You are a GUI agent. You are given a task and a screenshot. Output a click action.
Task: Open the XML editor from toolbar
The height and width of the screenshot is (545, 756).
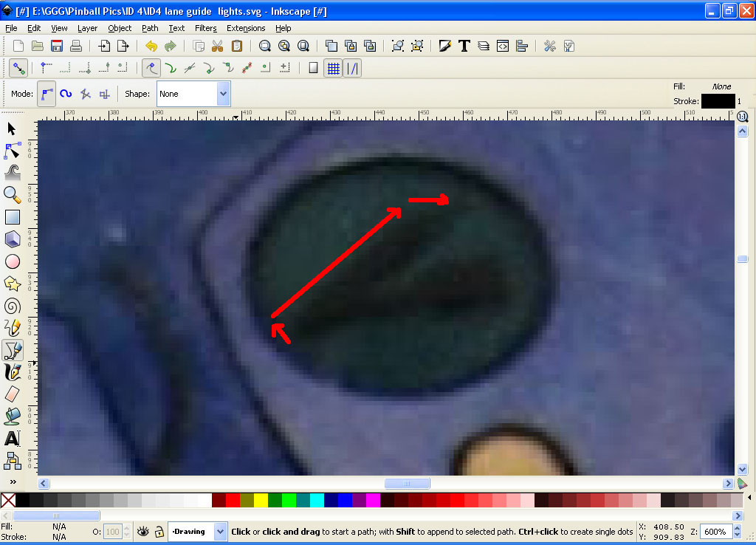(503, 47)
